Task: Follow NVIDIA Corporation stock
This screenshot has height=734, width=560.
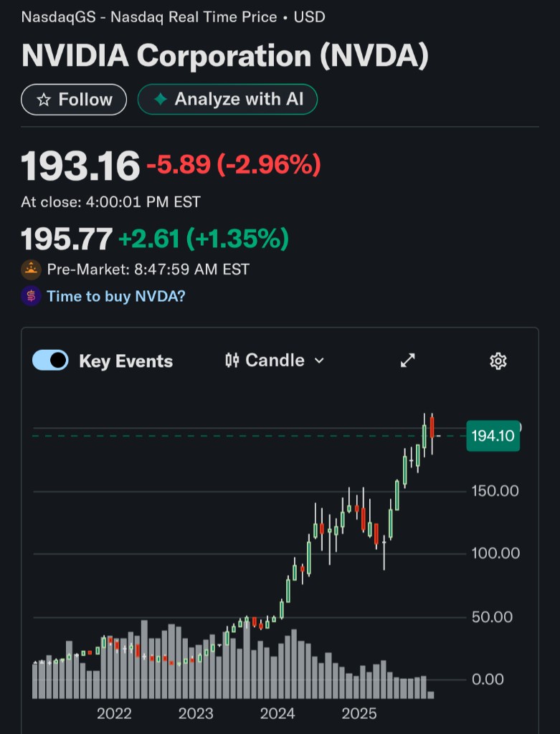Action: click(74, 100)
